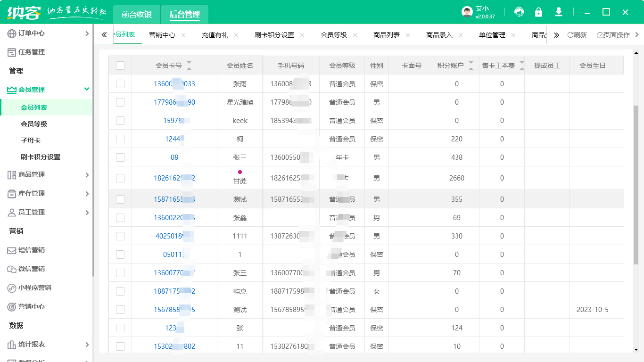Open 子母卡 in the sidebar
Viewport: 644px width, 362px height.
31,140
